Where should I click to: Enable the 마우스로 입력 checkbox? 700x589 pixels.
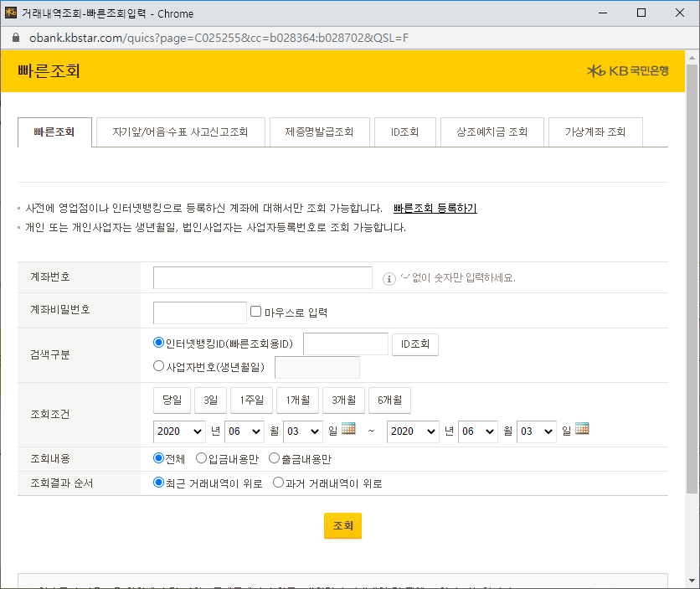[x=255, y=310]
